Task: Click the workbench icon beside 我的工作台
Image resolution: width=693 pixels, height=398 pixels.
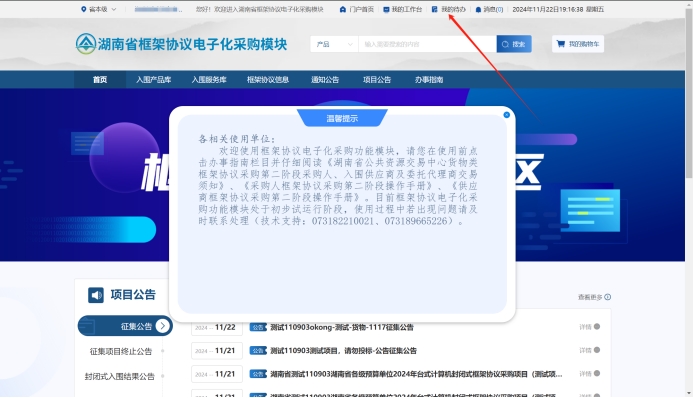Action: [x=386, y=9]
